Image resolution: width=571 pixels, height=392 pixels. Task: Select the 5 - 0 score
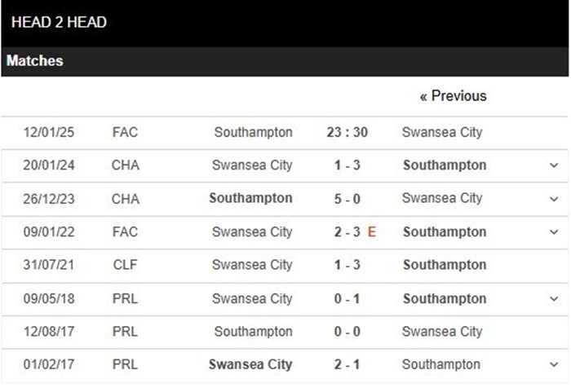347,198
